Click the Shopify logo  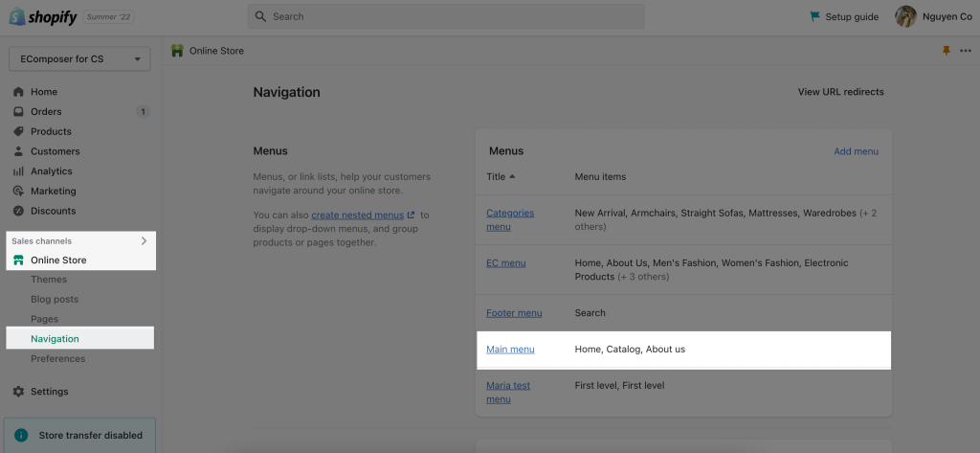(42, 17)
